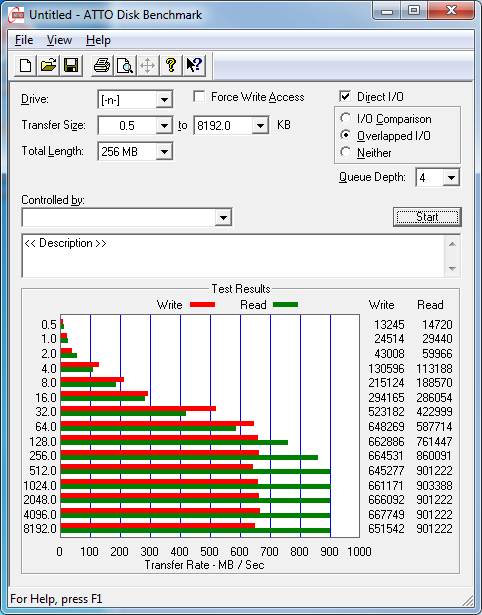482x615 pixels.
Task: Open the View menu
Action: [x=59, y=40]
